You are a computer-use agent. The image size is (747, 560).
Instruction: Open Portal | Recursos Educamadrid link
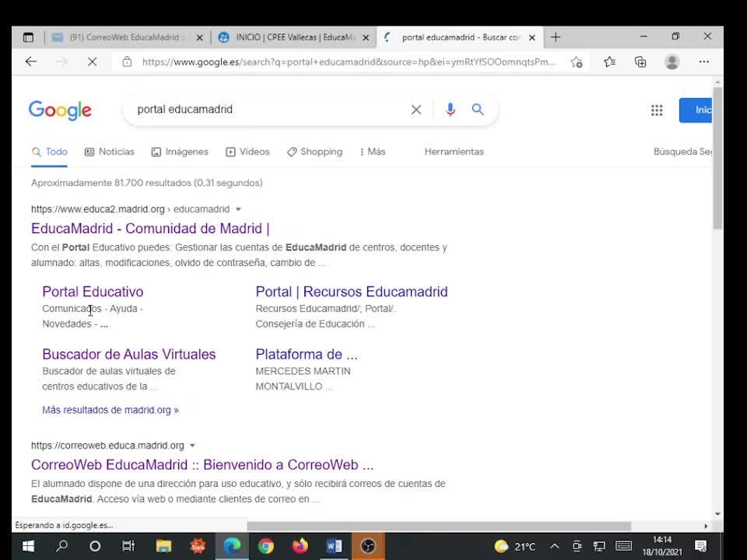tap(352, 292)
